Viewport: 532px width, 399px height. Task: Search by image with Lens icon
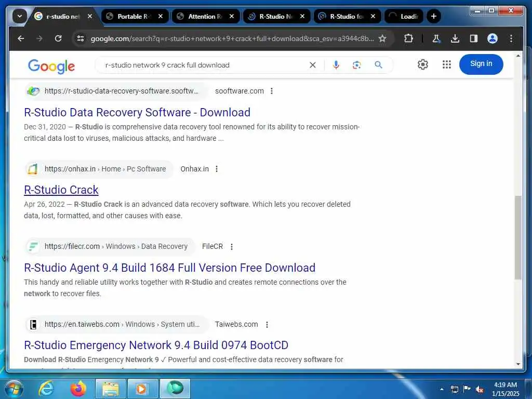(356, 65)
